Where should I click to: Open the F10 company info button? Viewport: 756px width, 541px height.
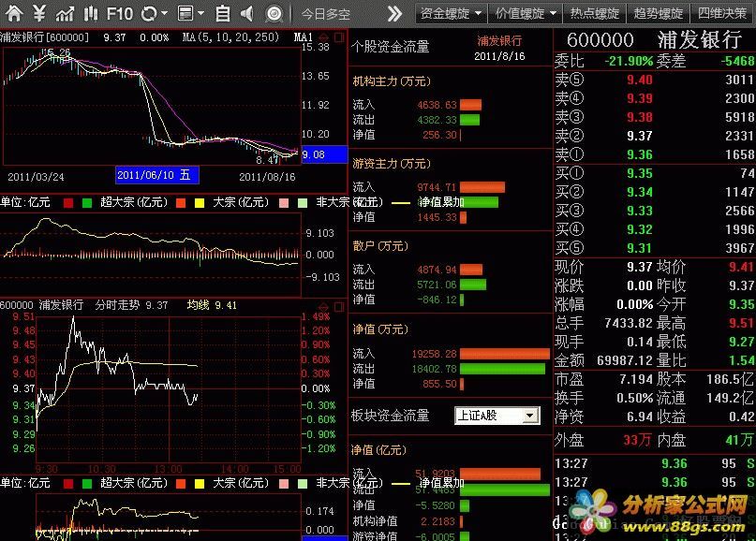pos(119,13)
